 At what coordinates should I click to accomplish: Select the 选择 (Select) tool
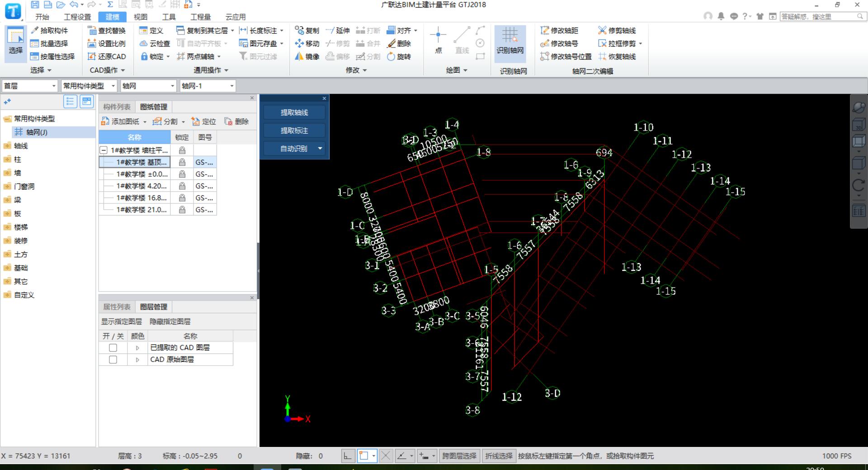tap(16, 44)
